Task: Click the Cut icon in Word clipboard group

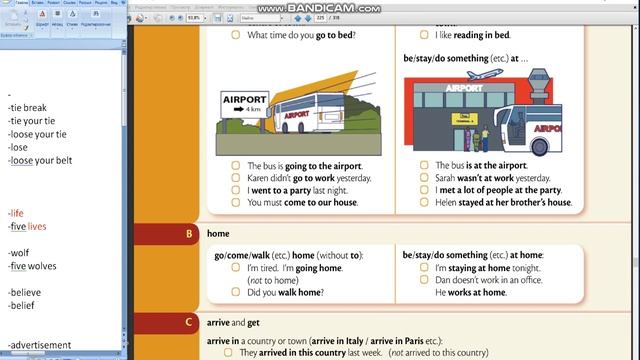Action: click(26, 12)
